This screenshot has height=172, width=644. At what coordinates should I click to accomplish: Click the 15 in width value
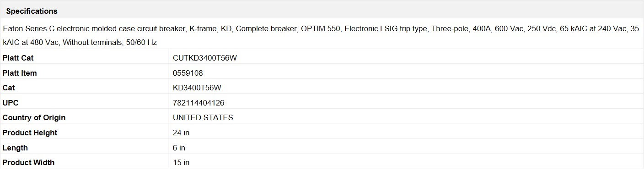point(181,162)
